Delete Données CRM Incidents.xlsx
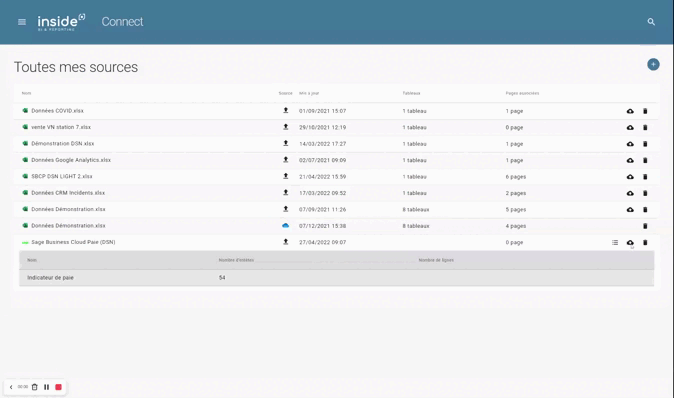Viewport: 674px width, 398px height. [645, 193]
